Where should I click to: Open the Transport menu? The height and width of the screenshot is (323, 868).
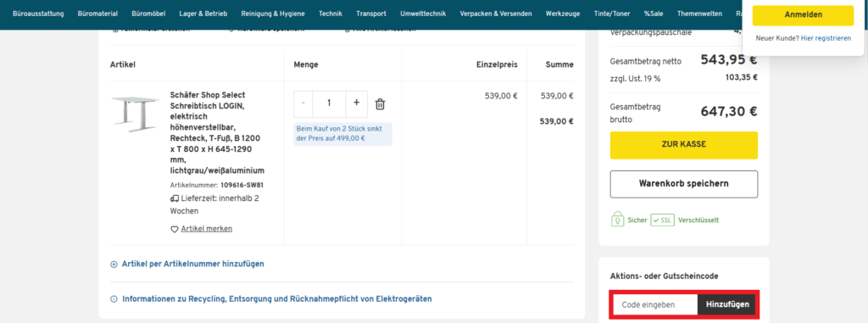pyautogui.click(x=371, y=14)
